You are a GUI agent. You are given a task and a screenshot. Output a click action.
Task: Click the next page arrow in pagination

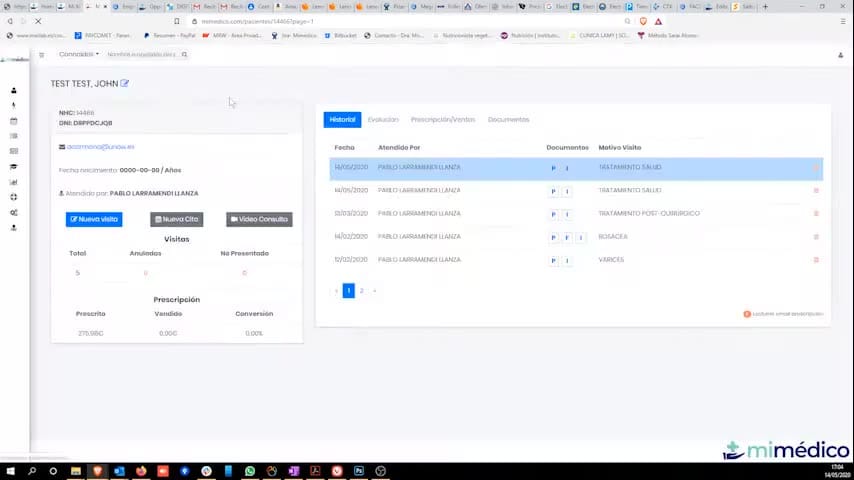[x=375, y=290]
